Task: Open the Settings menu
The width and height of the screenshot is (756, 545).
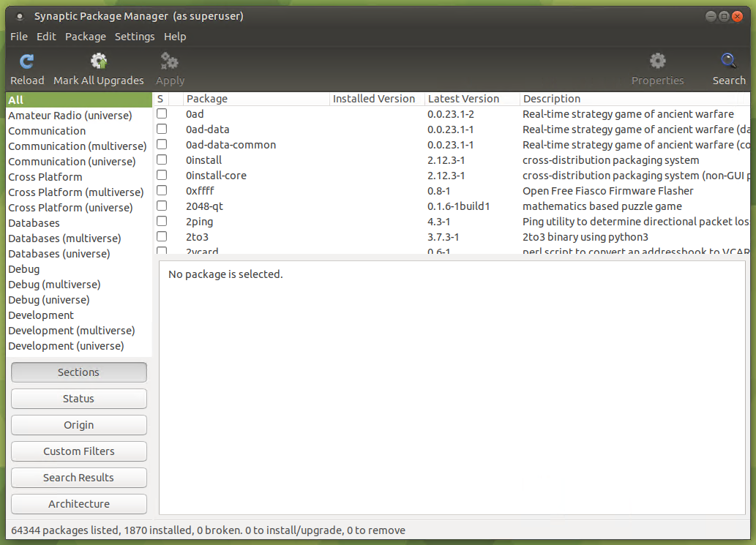Action: click(135, 37)
